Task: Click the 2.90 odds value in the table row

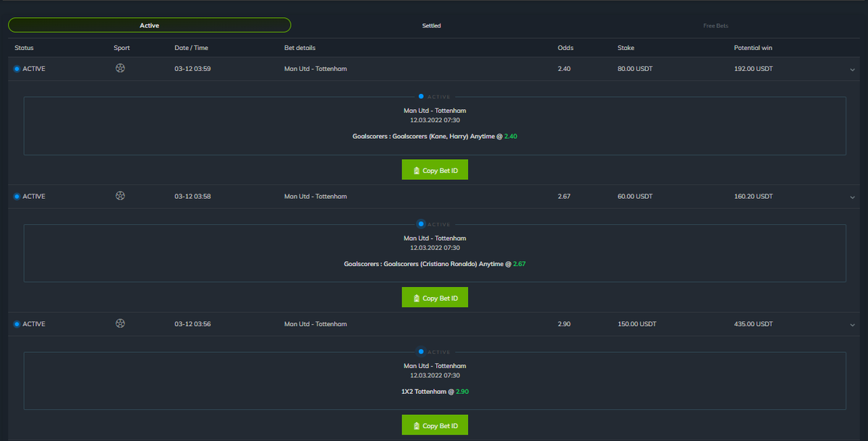Action: pyautogui.click(x=564, y=324)
